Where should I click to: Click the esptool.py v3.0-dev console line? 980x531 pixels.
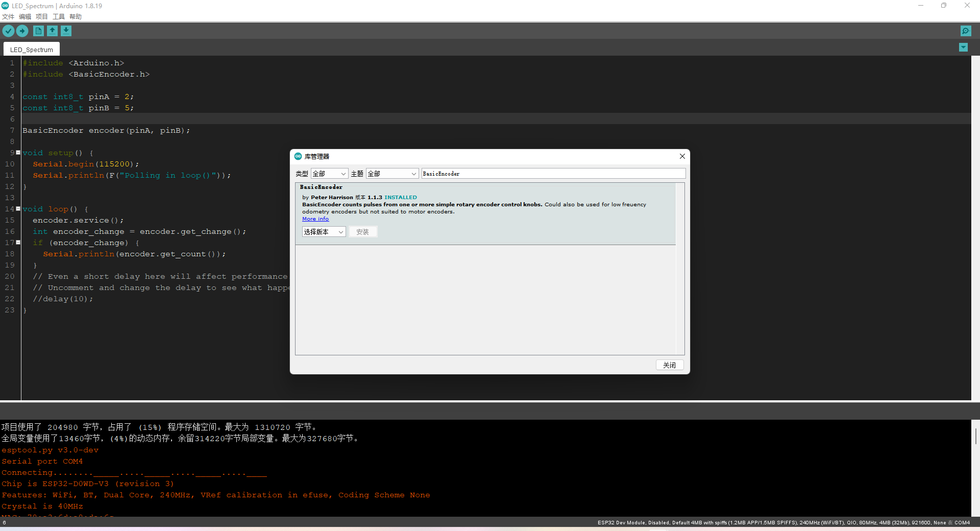click(50, 450)
